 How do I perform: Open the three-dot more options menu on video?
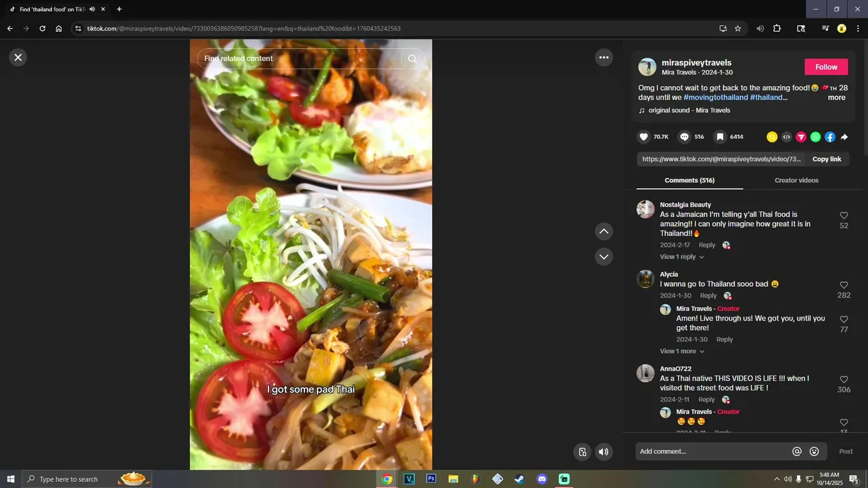[x=604, y=58]
